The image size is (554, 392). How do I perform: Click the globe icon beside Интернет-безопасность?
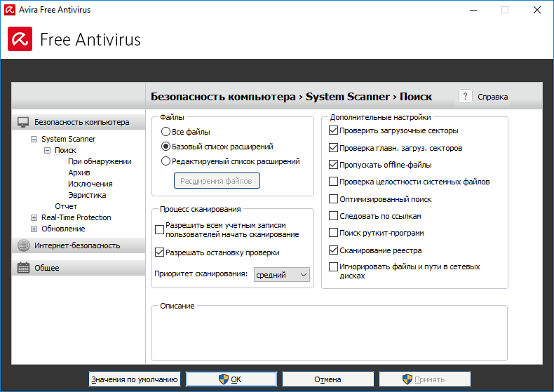24,245
